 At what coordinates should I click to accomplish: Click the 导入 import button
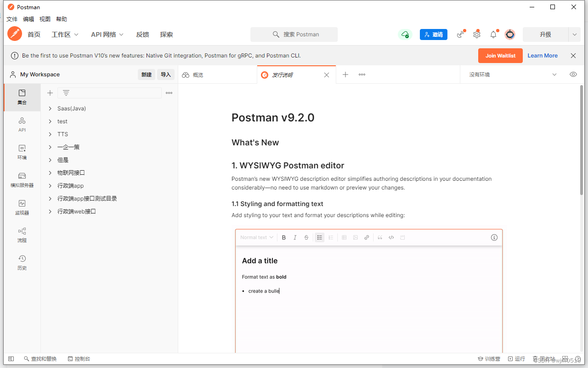(166, 75)
